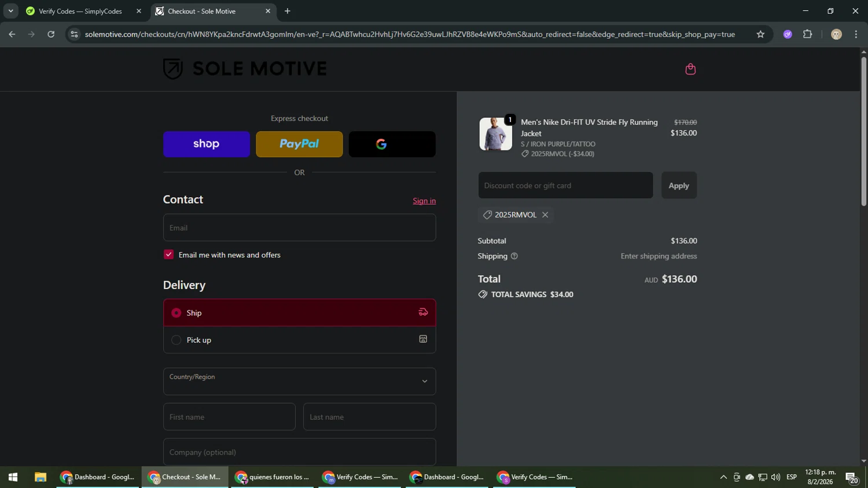Go back to previous page
This screenshot has height=488, width=868.
point(12,34)
